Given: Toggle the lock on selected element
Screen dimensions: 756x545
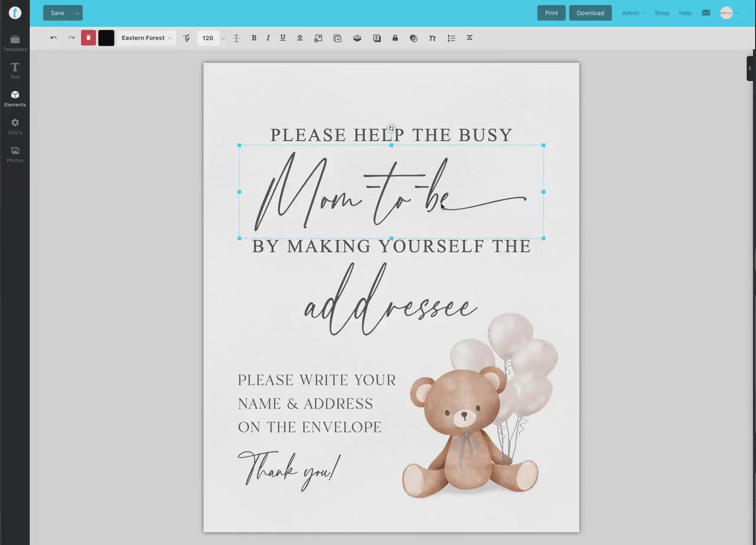Looking at the screenshot, I should (395, 38).
